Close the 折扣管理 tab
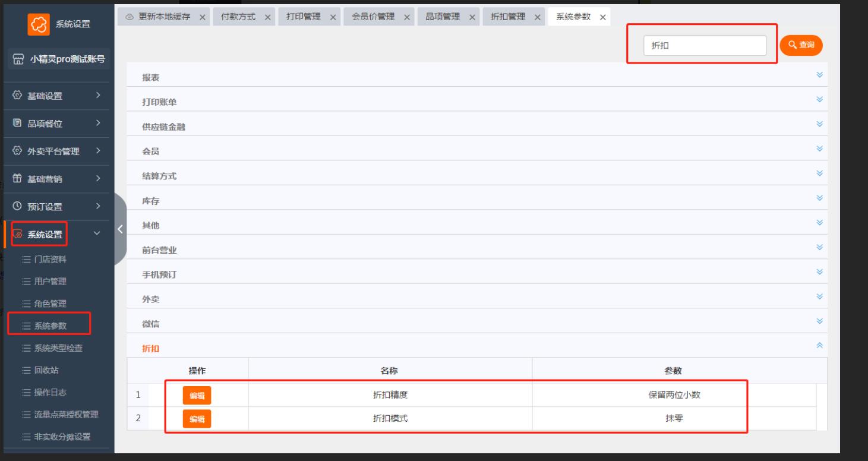This screenshot has height=461, width=868. (537, 17)
